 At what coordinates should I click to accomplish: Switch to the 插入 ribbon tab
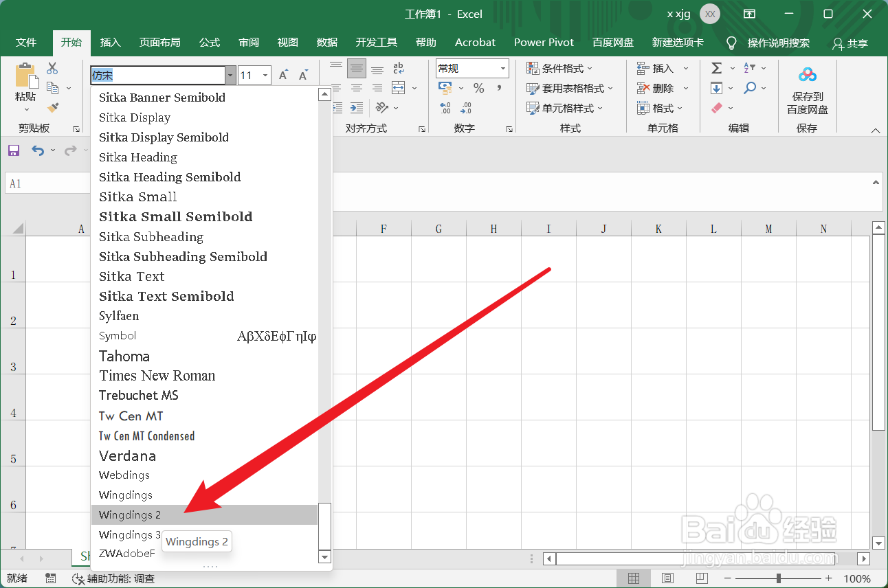click(x=110, y=43)
